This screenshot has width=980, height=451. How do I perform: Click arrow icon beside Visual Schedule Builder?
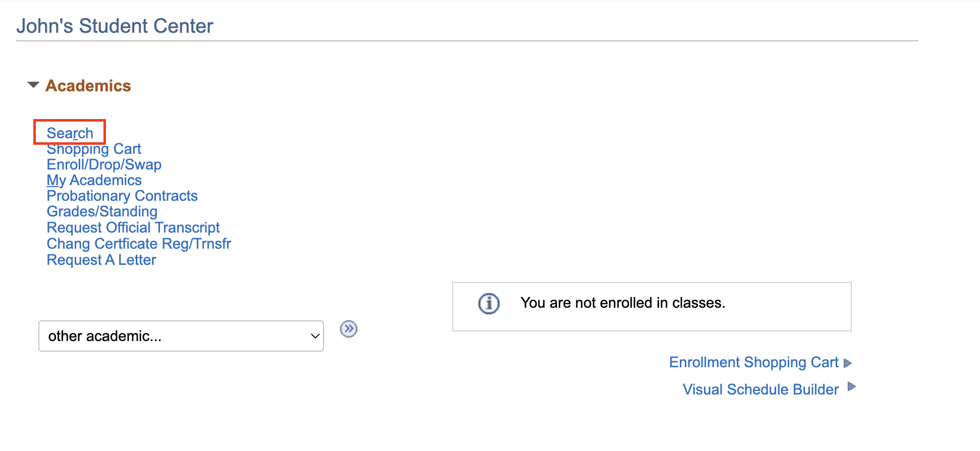[x=852, y=387]
